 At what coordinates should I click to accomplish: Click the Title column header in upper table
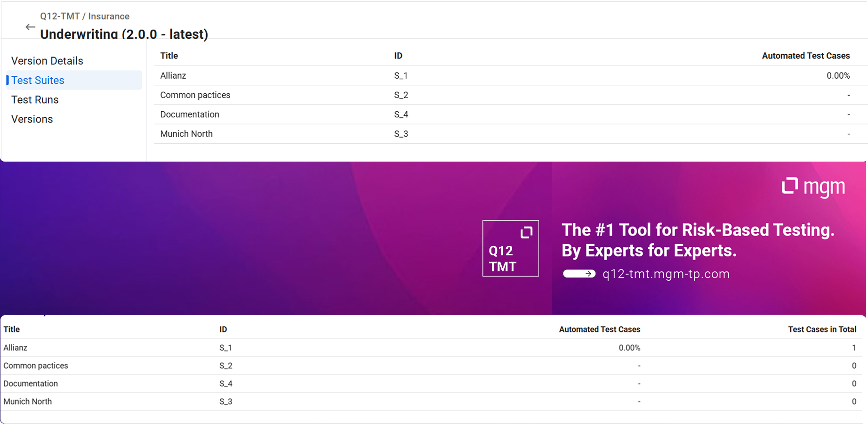click(169, 56)
